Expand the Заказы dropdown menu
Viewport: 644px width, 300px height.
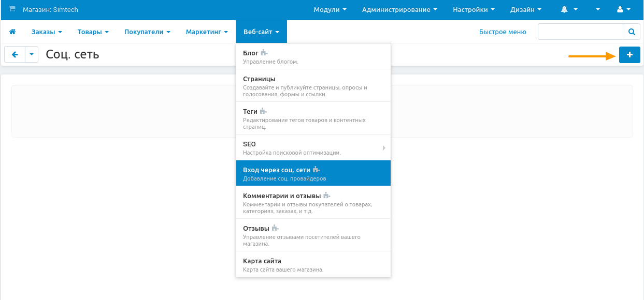(x=47, y=32)
